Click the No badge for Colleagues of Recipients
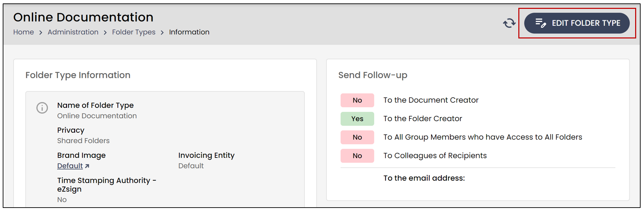 click(357, 156)
